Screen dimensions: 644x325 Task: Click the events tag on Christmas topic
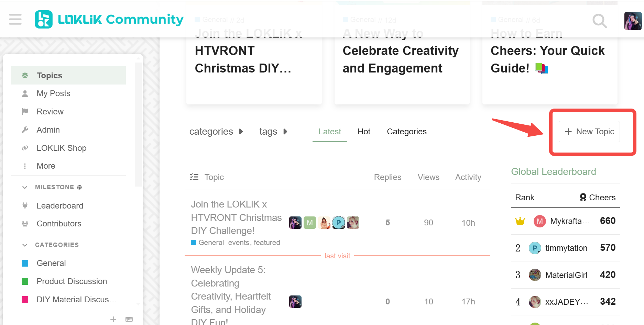coord(239,243)
